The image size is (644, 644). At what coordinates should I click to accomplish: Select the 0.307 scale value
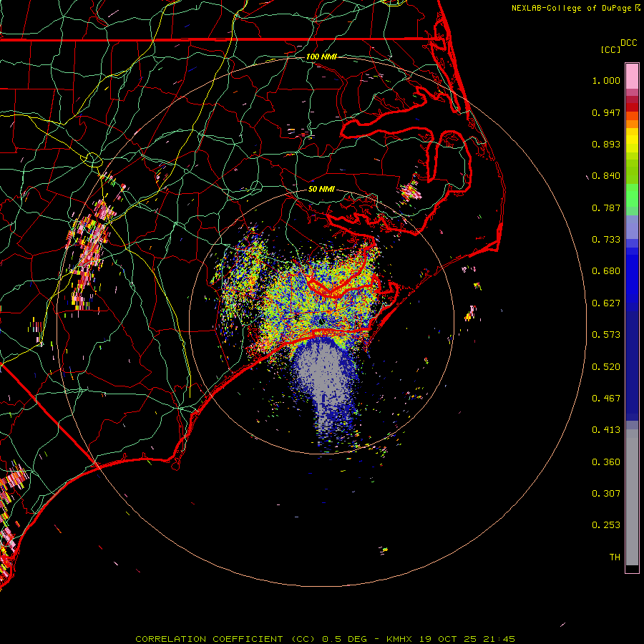(606, 494)
